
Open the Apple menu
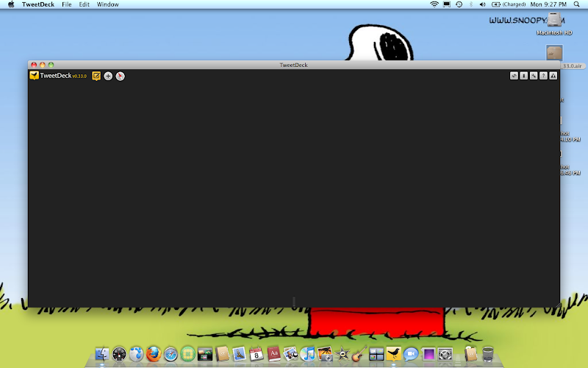(11, 4)
